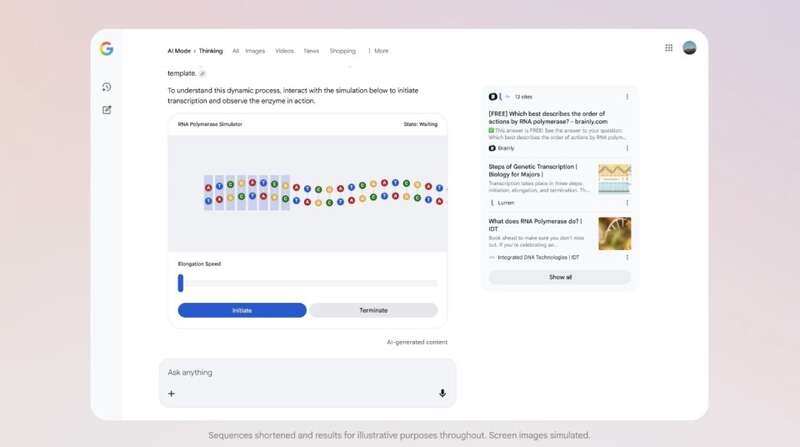Switch to the Images tab
This screenshot has width=800, height=447.
(x=255, y=51)
